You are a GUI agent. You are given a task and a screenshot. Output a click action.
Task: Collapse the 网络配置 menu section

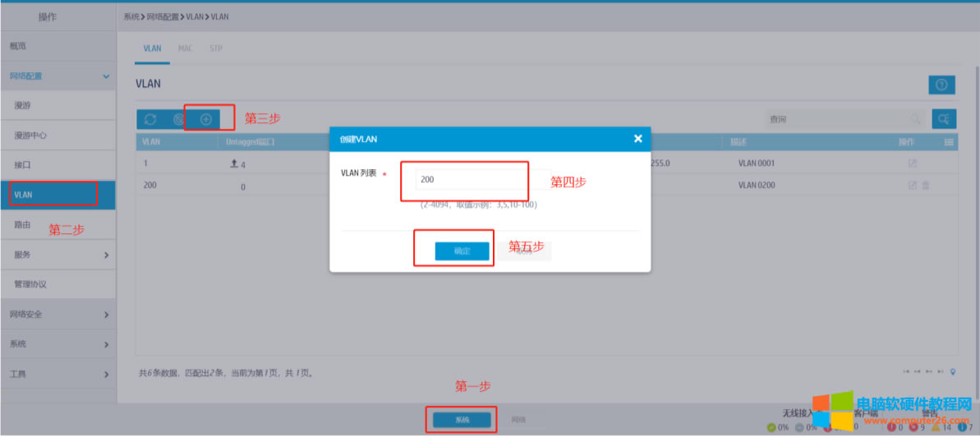pyautogui.click(x=106, y=76)
